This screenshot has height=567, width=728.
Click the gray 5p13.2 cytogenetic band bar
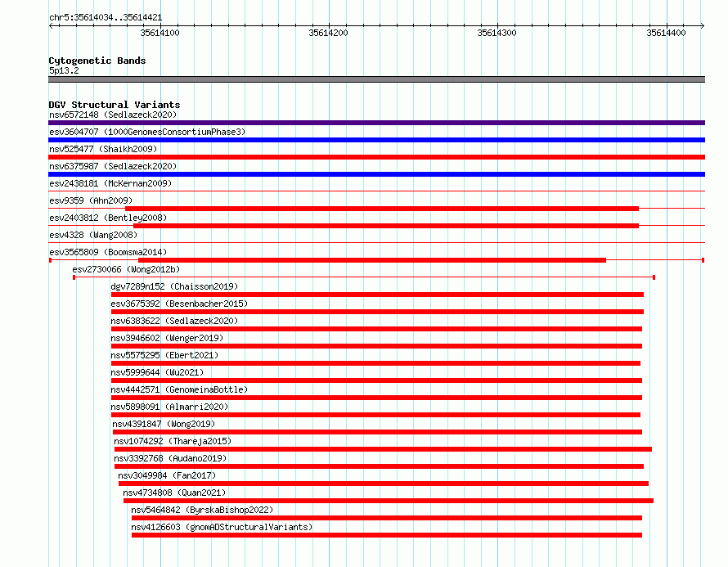tap(376, 79)
